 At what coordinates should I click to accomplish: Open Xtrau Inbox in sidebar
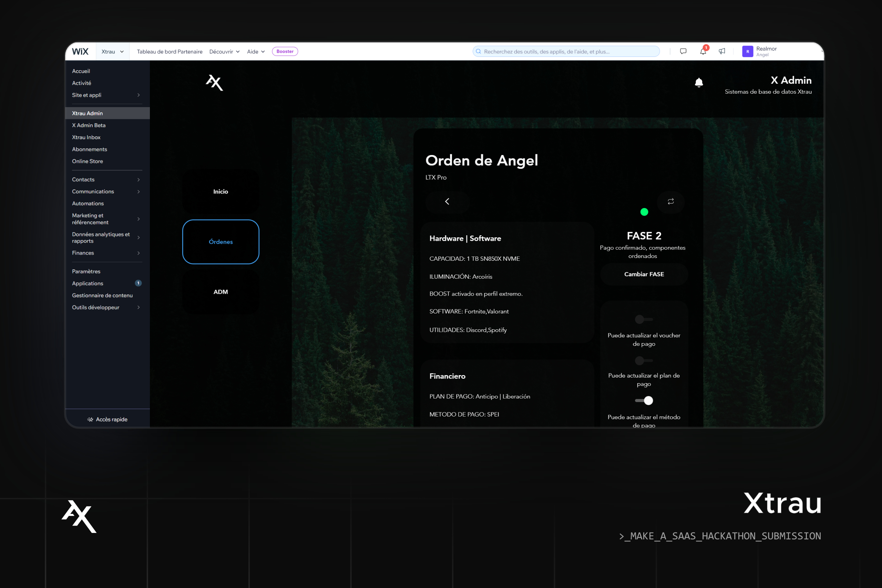coord(86,137)
